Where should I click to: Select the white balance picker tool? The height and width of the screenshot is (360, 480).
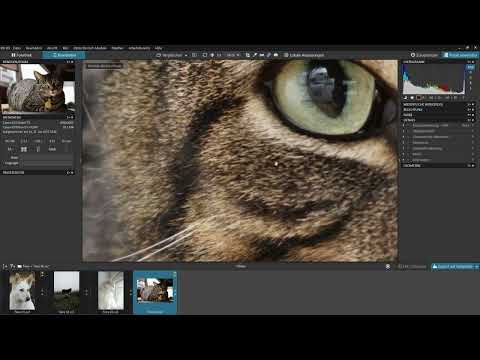[255, 55]
